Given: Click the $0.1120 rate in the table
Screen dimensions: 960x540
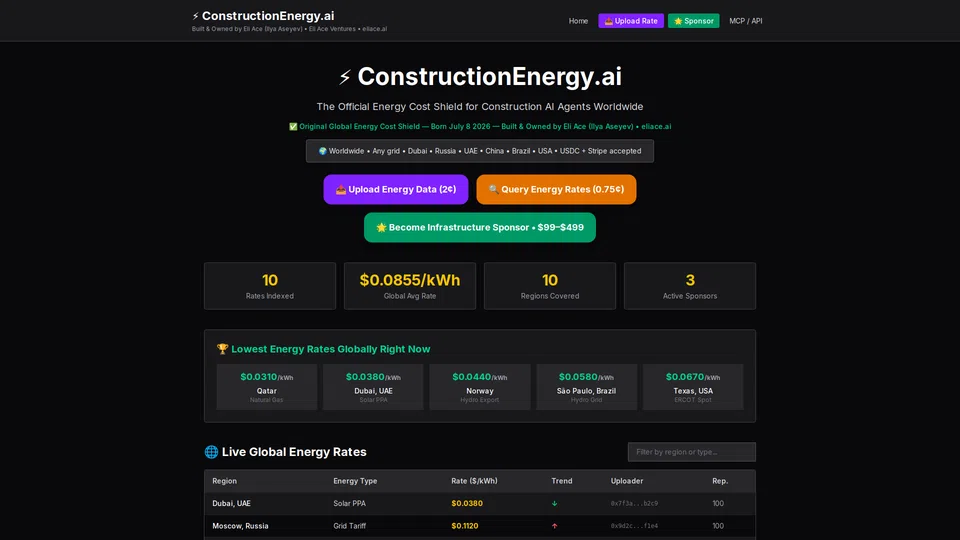Looking at the screenshot, I should click(465, 526).
